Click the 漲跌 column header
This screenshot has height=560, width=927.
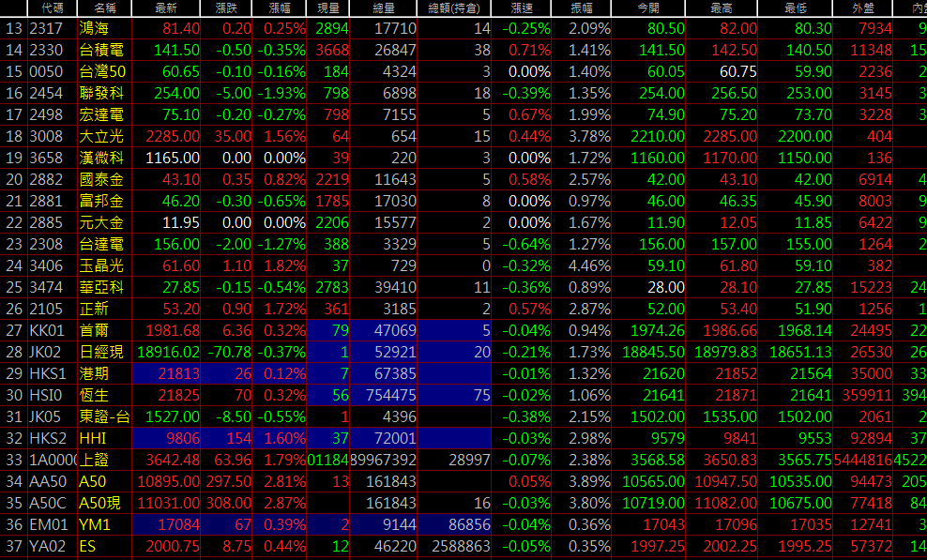point(226,8)
